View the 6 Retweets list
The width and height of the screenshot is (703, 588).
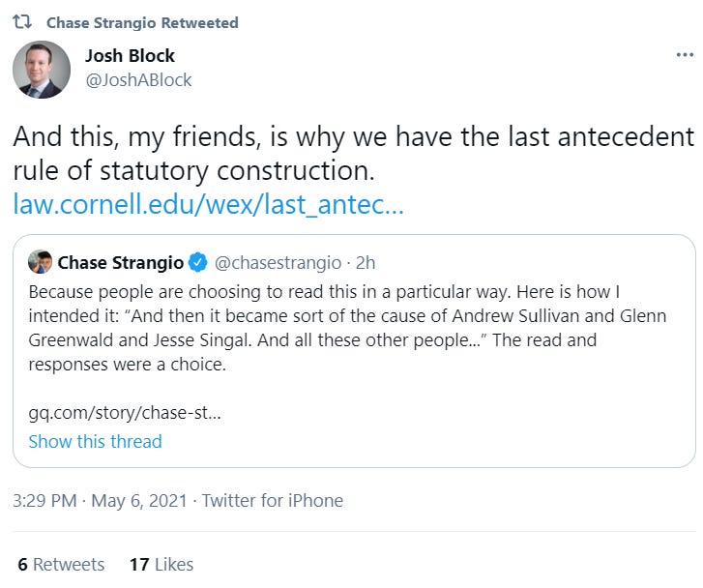coord(60,564)
